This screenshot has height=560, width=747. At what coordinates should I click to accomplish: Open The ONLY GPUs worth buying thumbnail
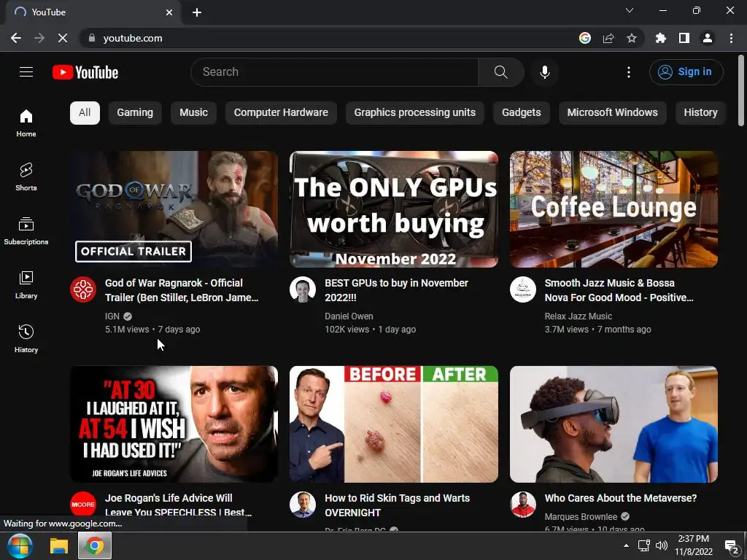[x=394, y=209]
